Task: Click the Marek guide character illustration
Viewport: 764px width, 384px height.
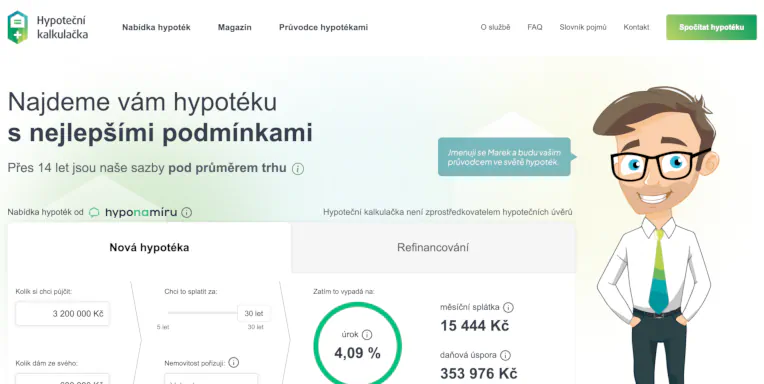Action: tap(656, 236)
